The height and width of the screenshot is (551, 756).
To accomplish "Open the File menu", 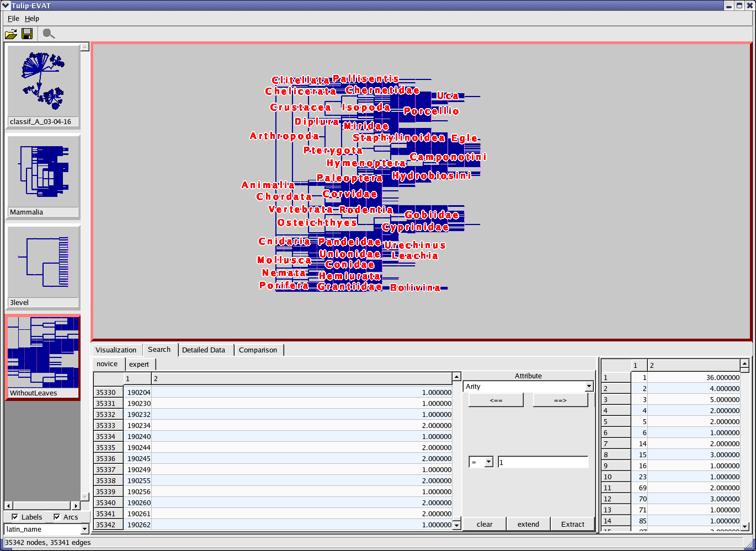I will 13,18.
